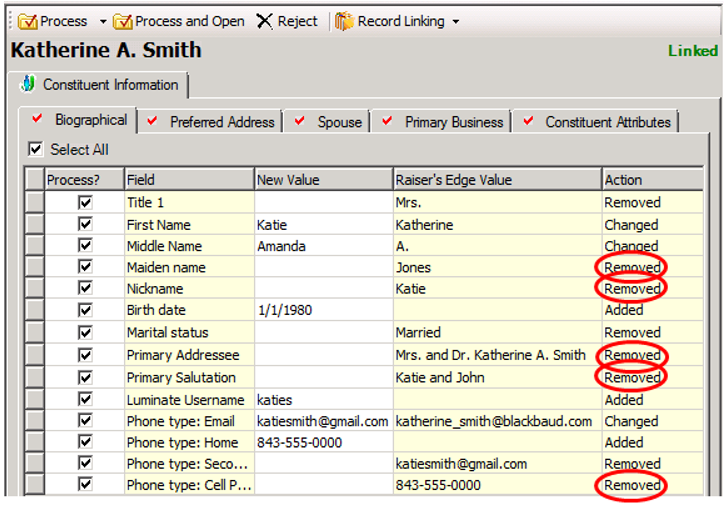The image size is (725, 505).
Task: Click red checkmark icon on Spouse tab
Action: (301, 121)
